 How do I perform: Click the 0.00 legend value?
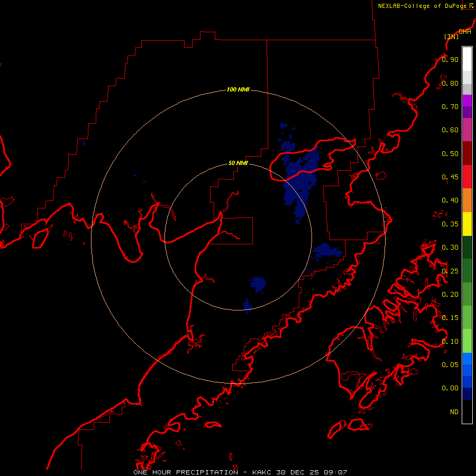click(x=450, y=388)
